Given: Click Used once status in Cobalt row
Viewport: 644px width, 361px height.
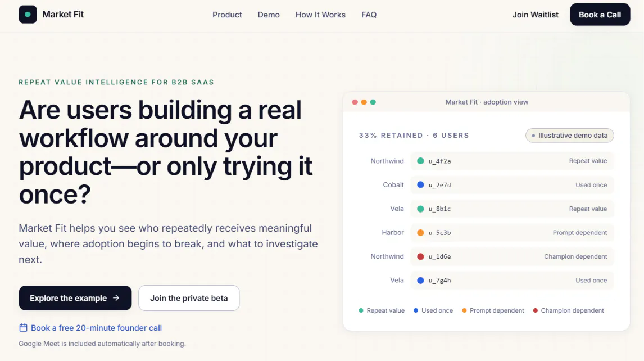Looking at the screenshot, I should tap(591, 184).
